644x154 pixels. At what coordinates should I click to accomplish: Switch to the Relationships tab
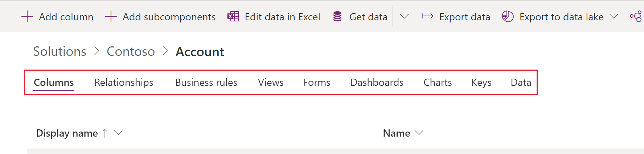pos(124,83)
